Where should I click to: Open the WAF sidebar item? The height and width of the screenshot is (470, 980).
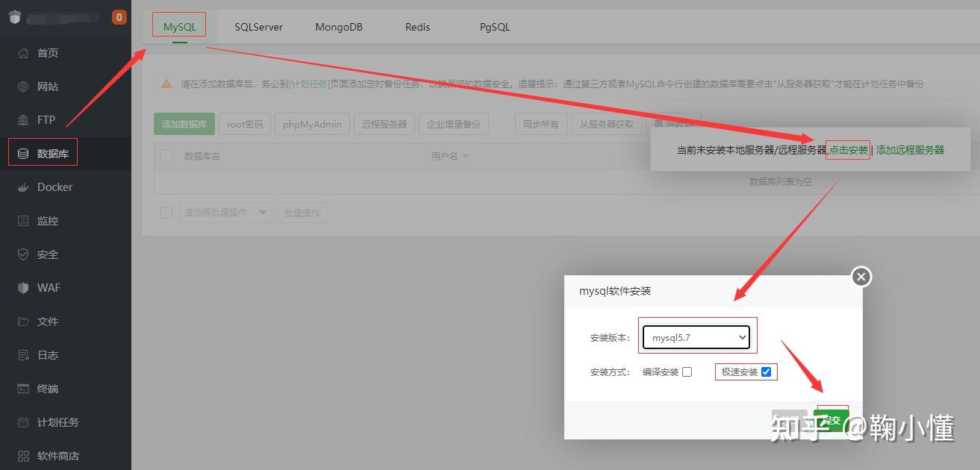65,288
